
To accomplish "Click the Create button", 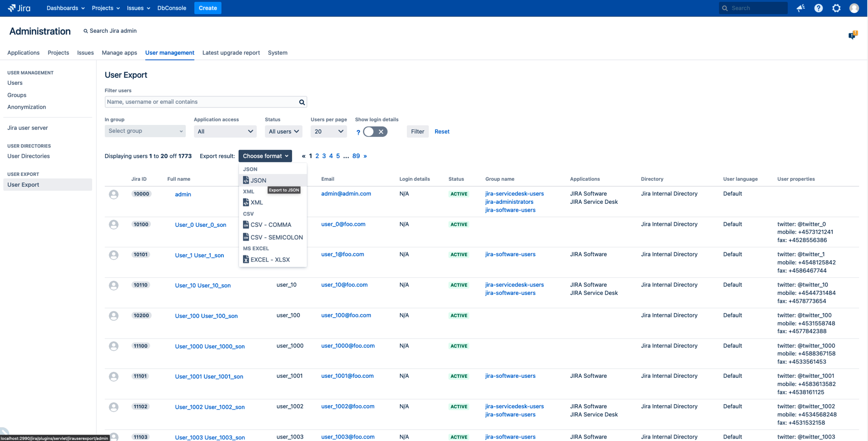I will (x=207, y=8).
